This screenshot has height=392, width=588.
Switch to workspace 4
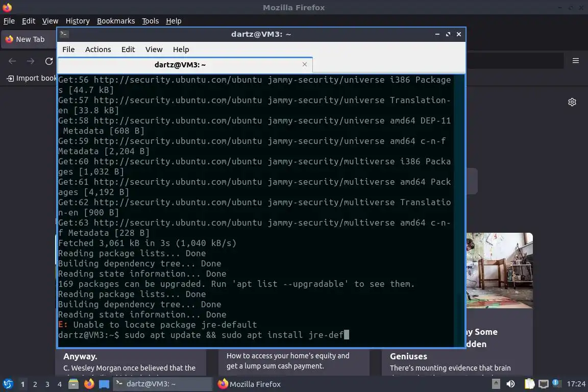click(x=60, y=384)
